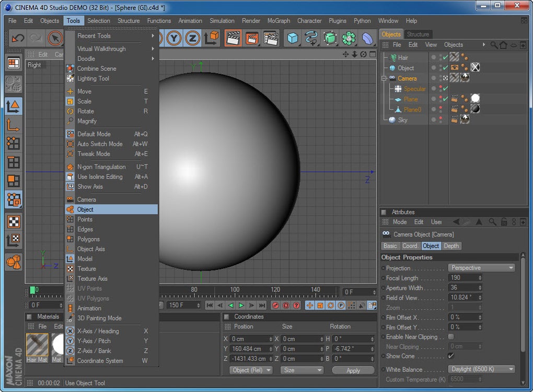533x392 pixels.
Task: Open the Render Settings icon
Action: (270, 38)
